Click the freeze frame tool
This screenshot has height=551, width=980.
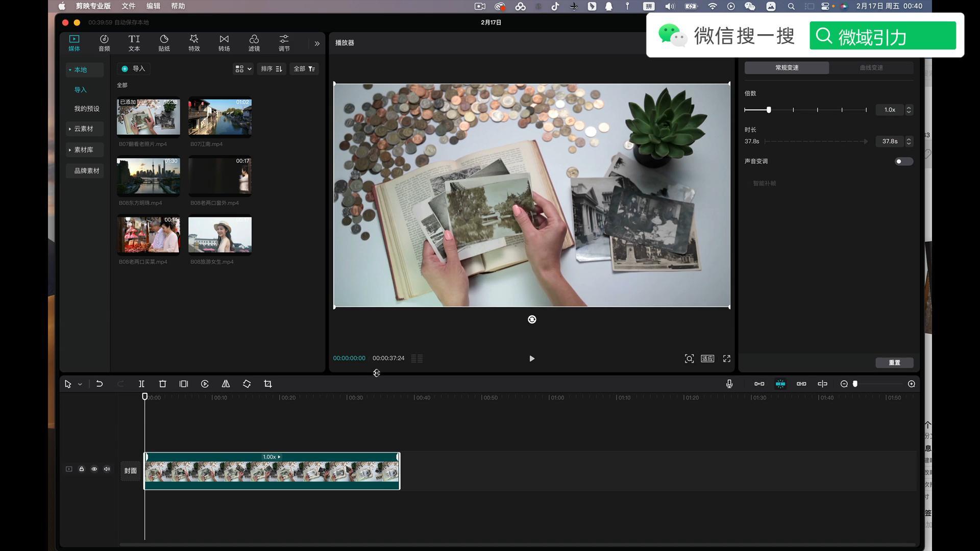point(184,384)
